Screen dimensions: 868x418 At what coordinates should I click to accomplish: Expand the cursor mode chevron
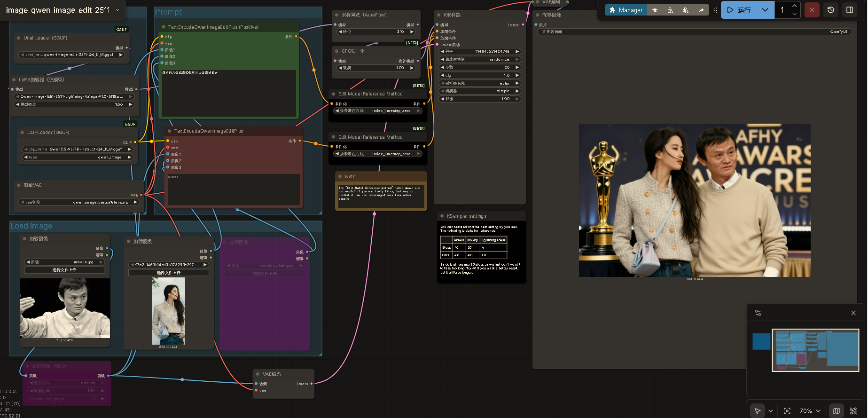pos(771,411)
